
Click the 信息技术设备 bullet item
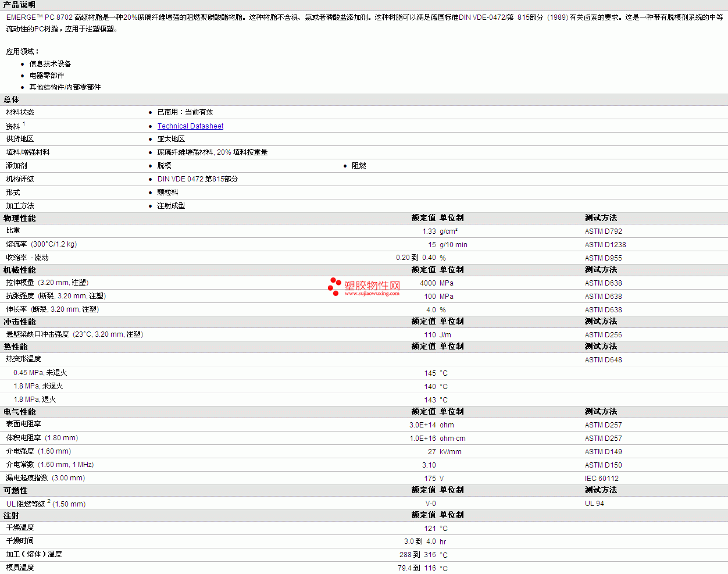pyautogui.click(x=50, y=64)
